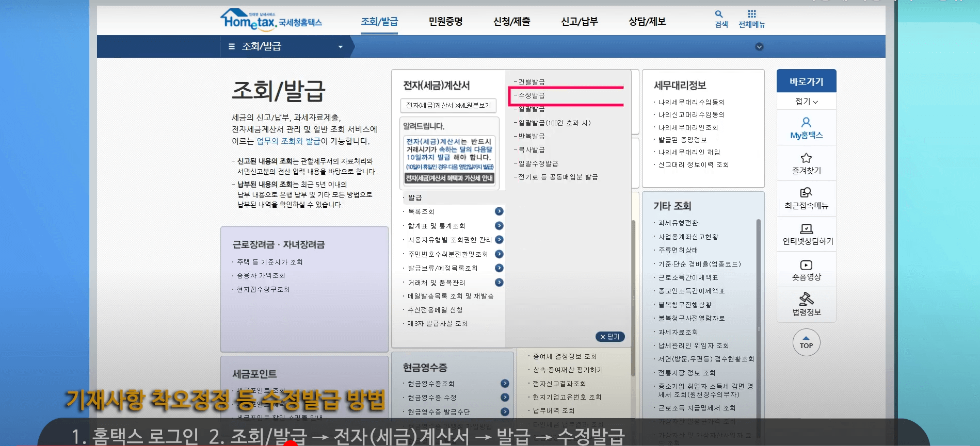This screenshot has height=446, width=980.
Task: Open the 검색 search icon
Action: pyautogui.click(x=720, y=19)
